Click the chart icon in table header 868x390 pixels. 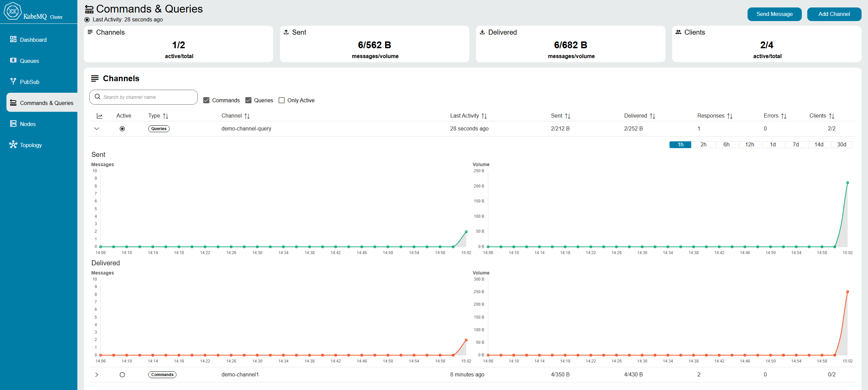tap(99, 116)
